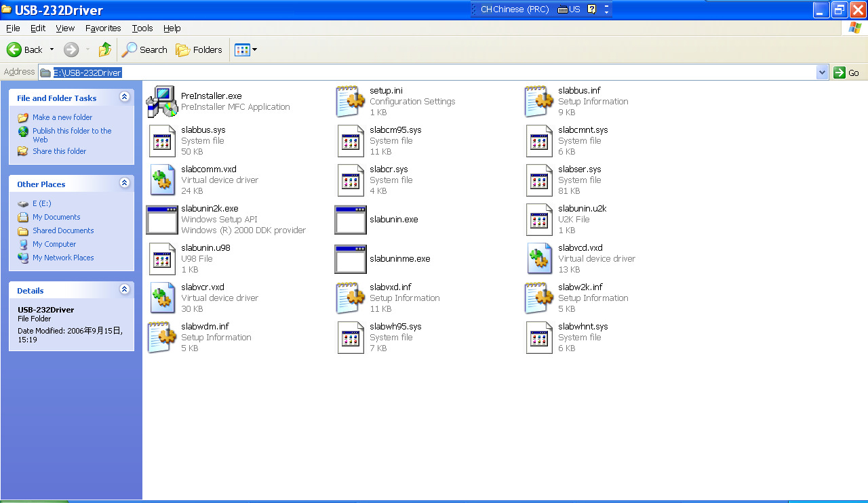Collapse the Other Places panel
Image resolution: width=868 pixels, height=503 pixels.
[x=124, y=183]
